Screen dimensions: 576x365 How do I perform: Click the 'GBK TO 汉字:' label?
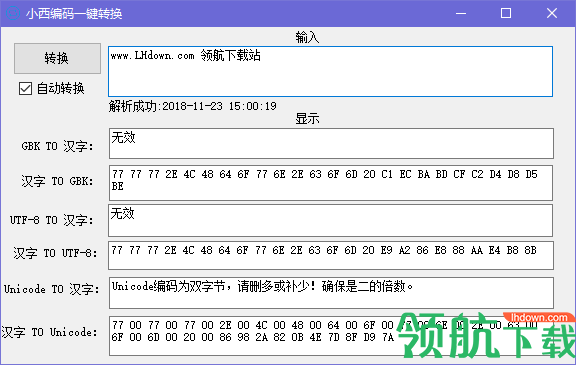coord(57,146)
